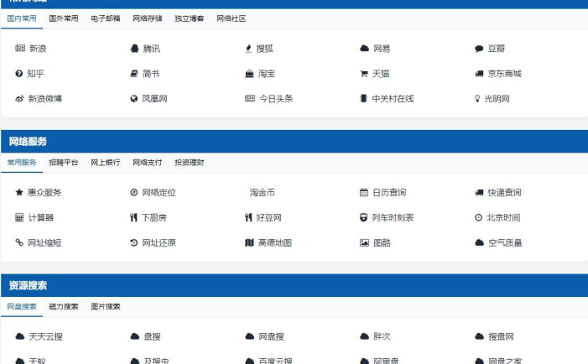Viewport: 588px width, 364px height.
Task: Visit the 胖次 link
Action: click(x=382, y=336)
